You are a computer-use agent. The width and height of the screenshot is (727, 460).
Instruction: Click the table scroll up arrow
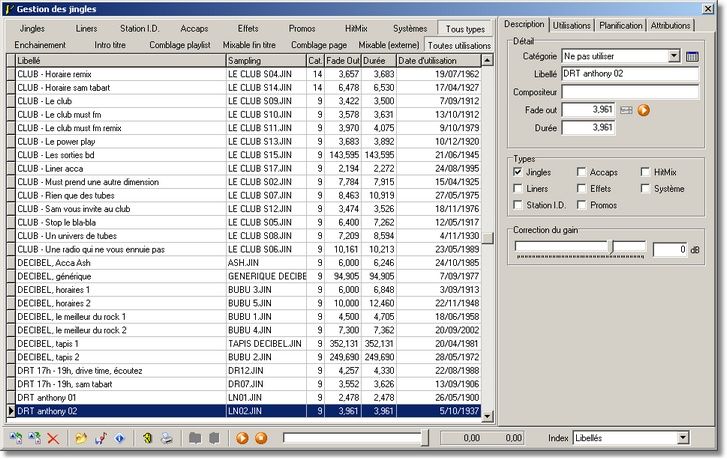(487, 60)
